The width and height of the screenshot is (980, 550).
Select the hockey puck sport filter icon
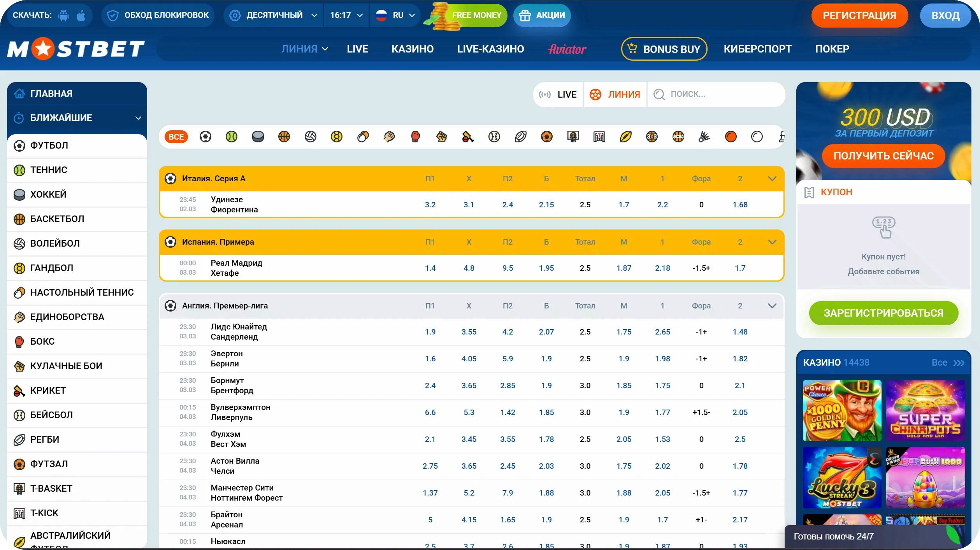(258, 137)
